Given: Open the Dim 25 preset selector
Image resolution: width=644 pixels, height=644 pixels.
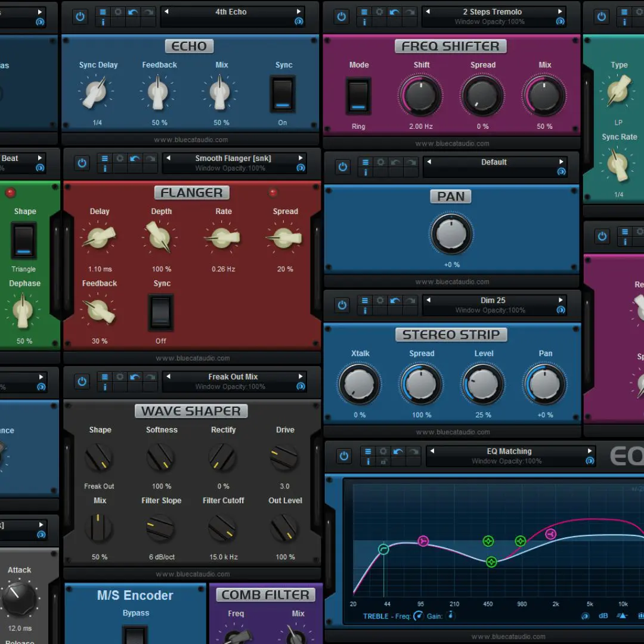Looking at the screenshot, I should 494,305.
